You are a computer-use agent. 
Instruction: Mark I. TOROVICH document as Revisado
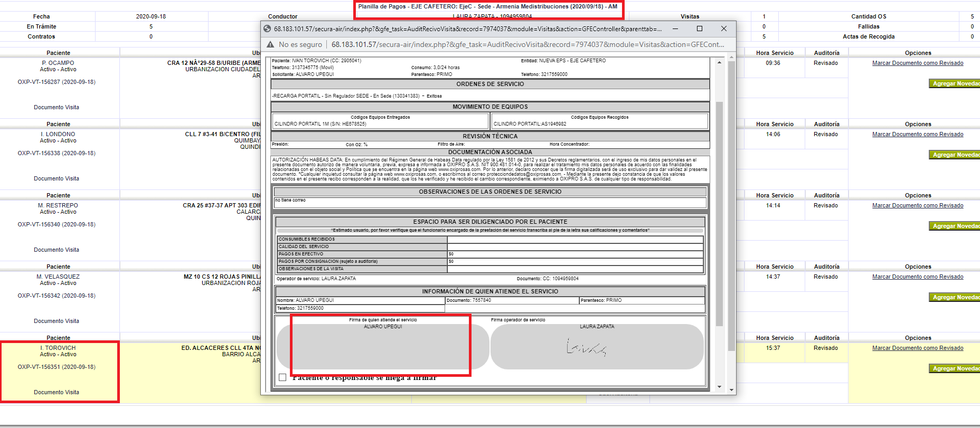(918, 348)
